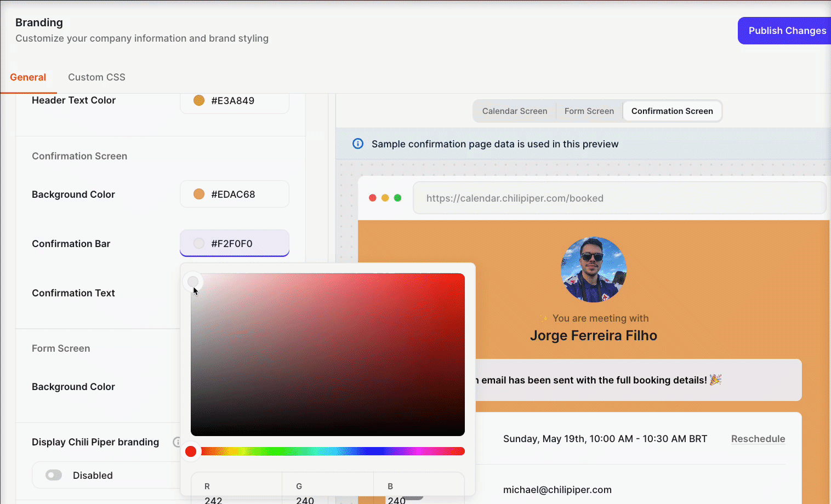Click the Confirmation Bar color swatch #F2F0F0
The image size is (831, 504).
[199, 243]
